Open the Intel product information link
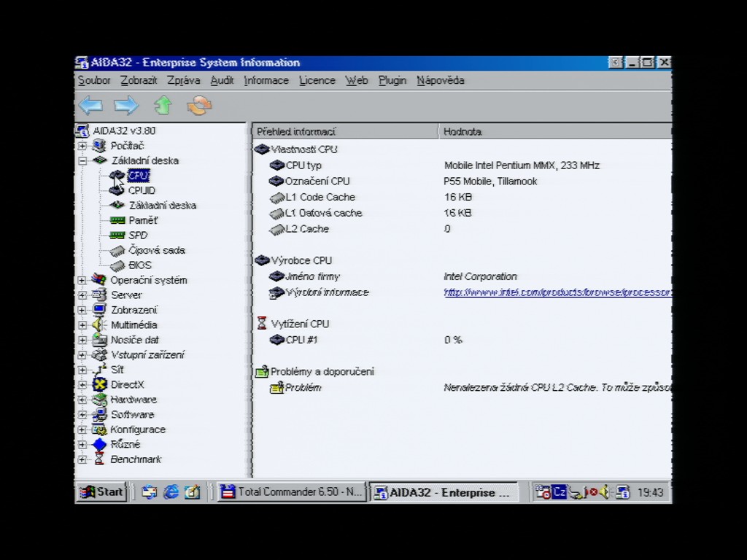The width and height of the screenshot is (747, 560). click(557, 292)
